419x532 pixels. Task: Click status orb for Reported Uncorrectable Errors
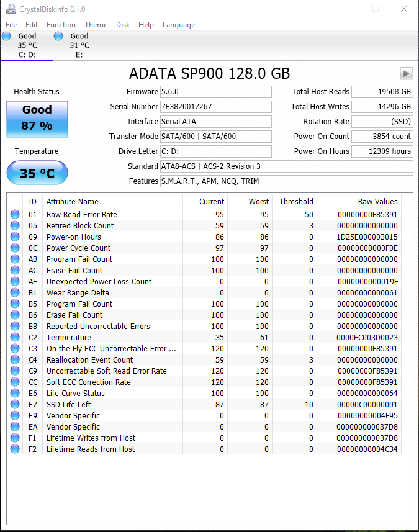pyautogui.click(x=15, y=326)
